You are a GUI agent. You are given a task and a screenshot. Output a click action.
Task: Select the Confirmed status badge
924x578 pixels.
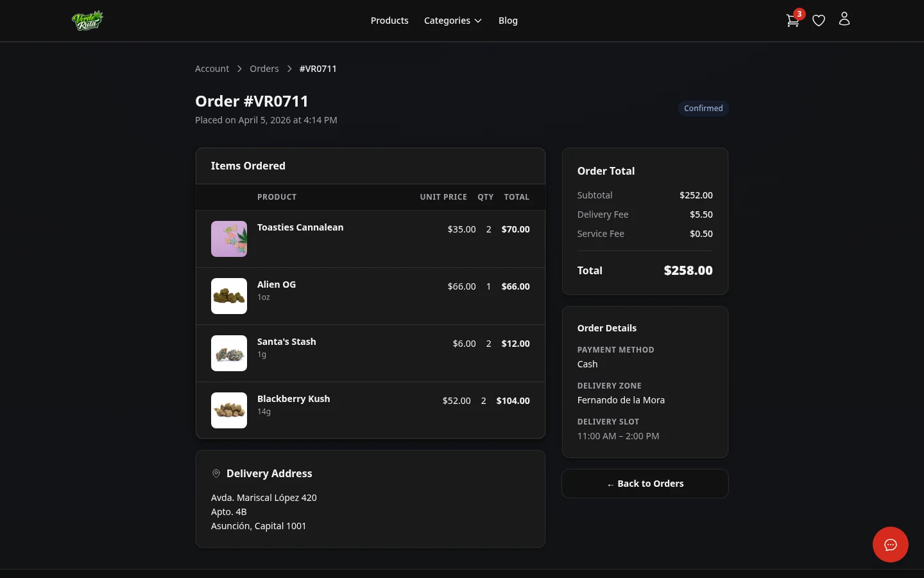point(703,108)
